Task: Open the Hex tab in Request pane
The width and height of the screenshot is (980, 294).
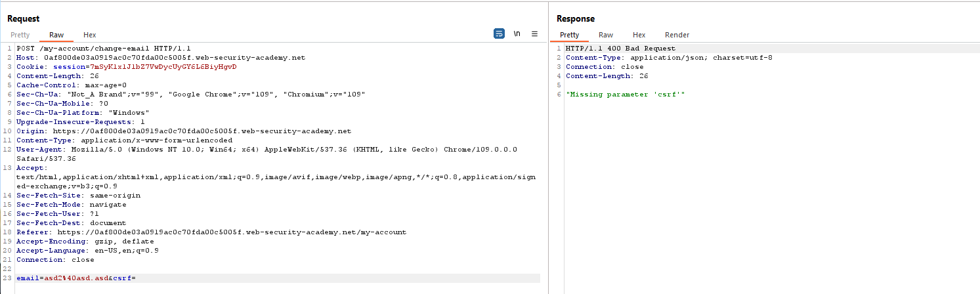Action: point(90,35)
